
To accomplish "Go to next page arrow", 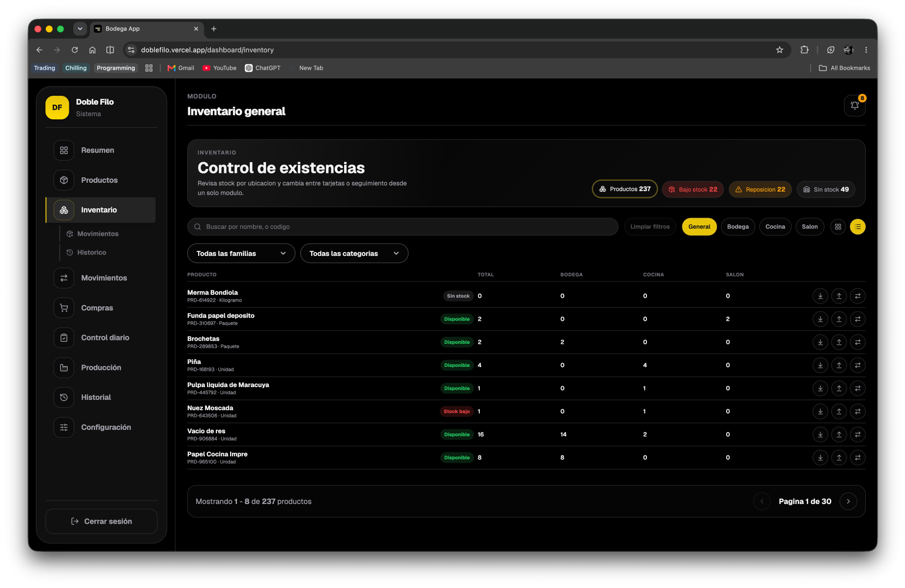I will tap(848, 502).
